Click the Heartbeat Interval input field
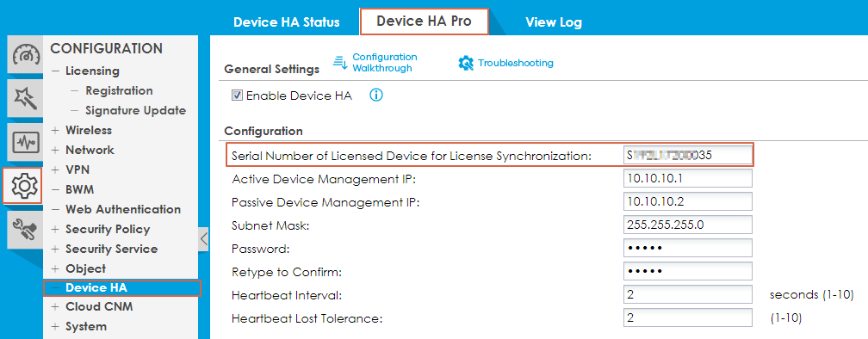Image resolution: width=868 pixels, height=339 pixels. [687, 295]
